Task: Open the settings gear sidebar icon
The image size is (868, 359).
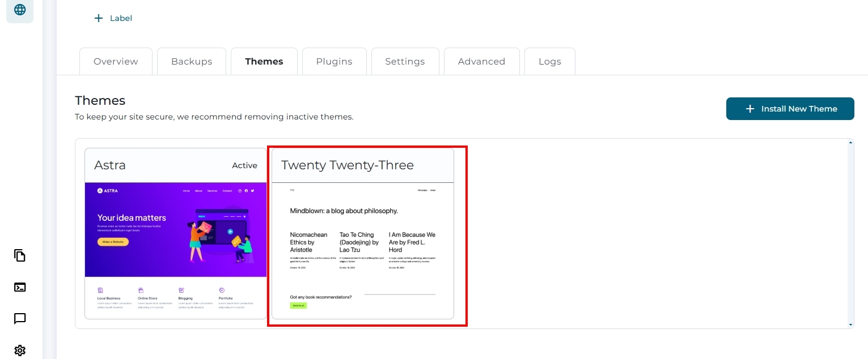Action: click(20, 351)
